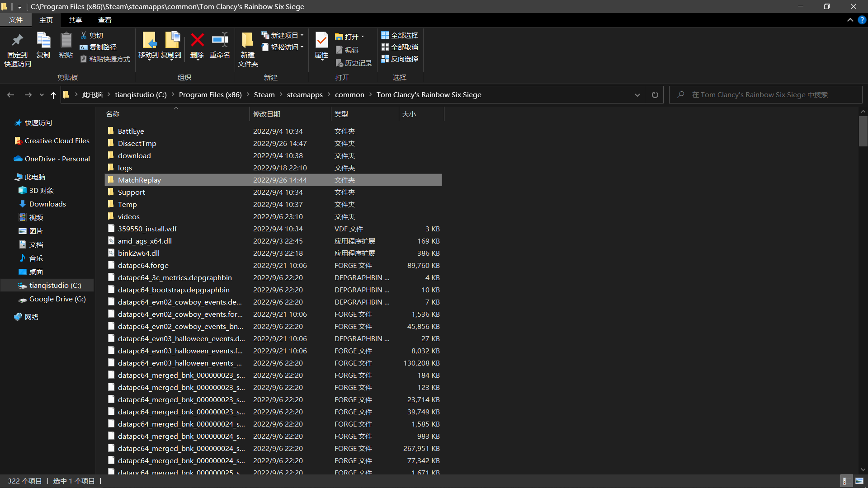The image size is (868, 488).
Task: Click Select None (全部取消)
Action: 400,47
